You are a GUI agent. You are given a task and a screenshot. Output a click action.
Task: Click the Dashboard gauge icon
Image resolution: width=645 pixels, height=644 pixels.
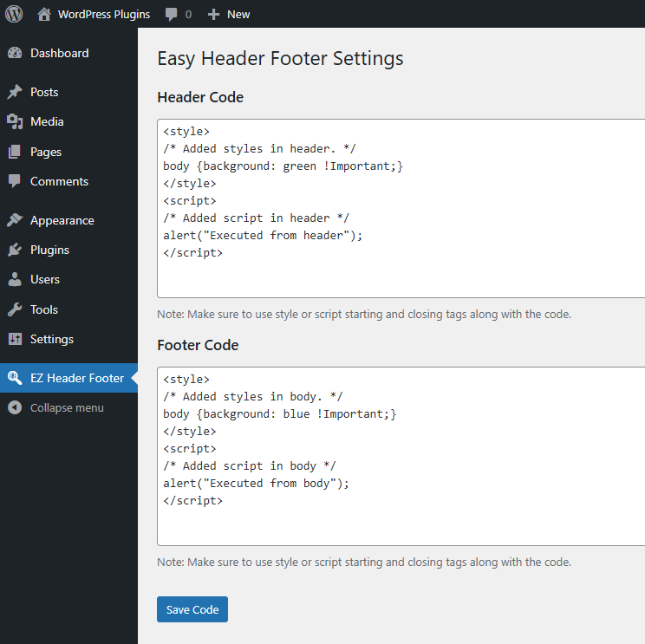click(x=15, y=53)
